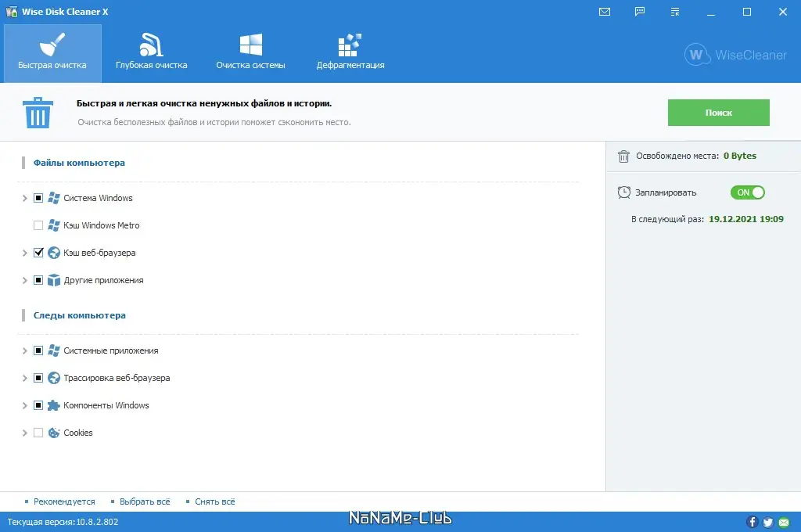801x532 pixels.
Task: Expand the Компоненты Windows tree node
Action: [x=24, y=405]
